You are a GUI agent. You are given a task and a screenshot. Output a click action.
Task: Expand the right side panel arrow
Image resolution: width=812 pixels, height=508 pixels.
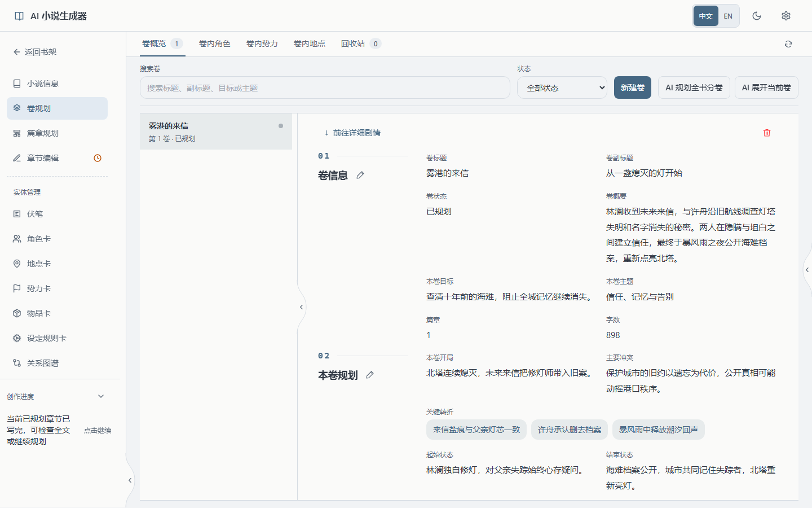(807, 270)
